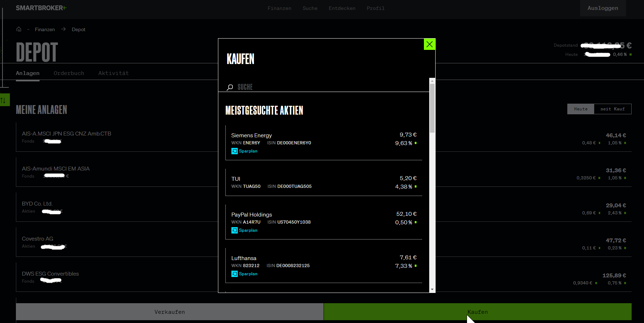Image resolution: width=644 pixels, height=323 pixels.
Task: Click the Depot breadcrumb link
Action: 78,29
